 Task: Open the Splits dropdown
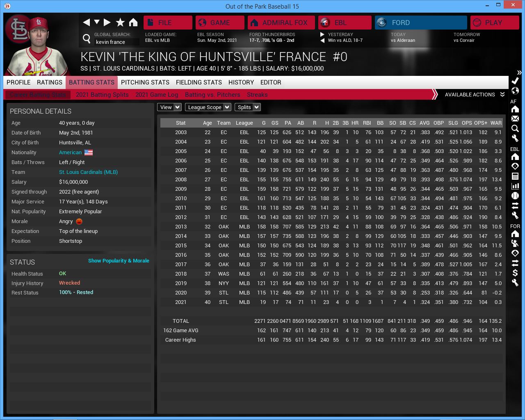click(x=247, y=107)
